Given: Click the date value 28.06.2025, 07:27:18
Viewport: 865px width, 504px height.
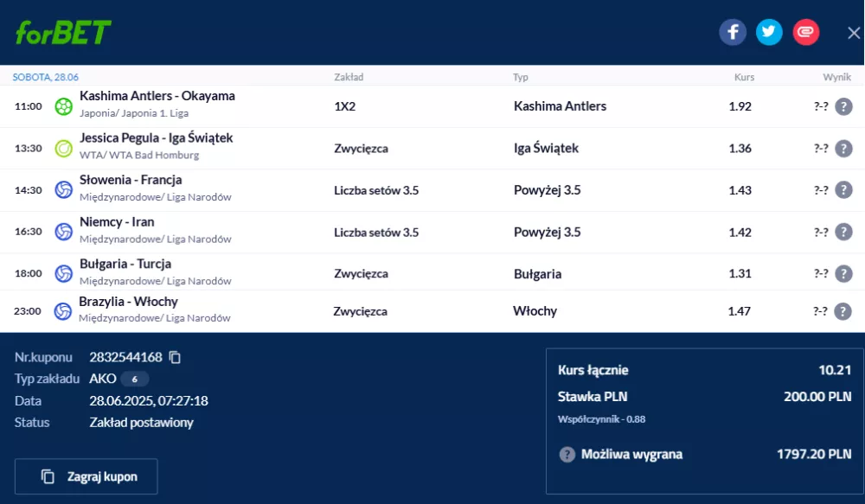Looking at the screenshot, I should 149,401.
